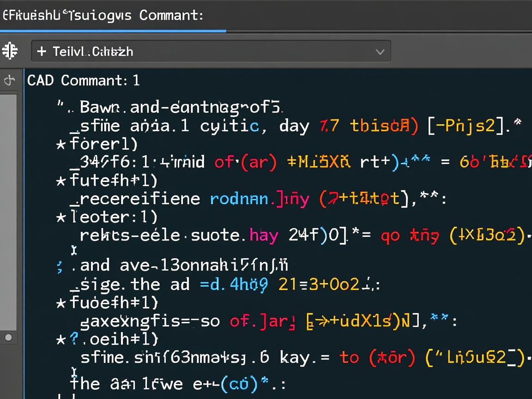Click the red 'of (ar)' token

point(246,162)
